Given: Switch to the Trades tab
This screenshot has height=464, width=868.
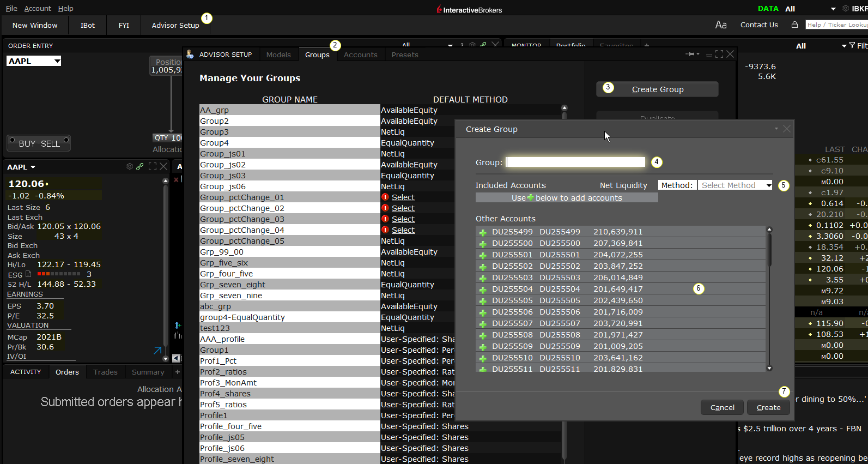Looking at the screenshot, I should (105, 372).
